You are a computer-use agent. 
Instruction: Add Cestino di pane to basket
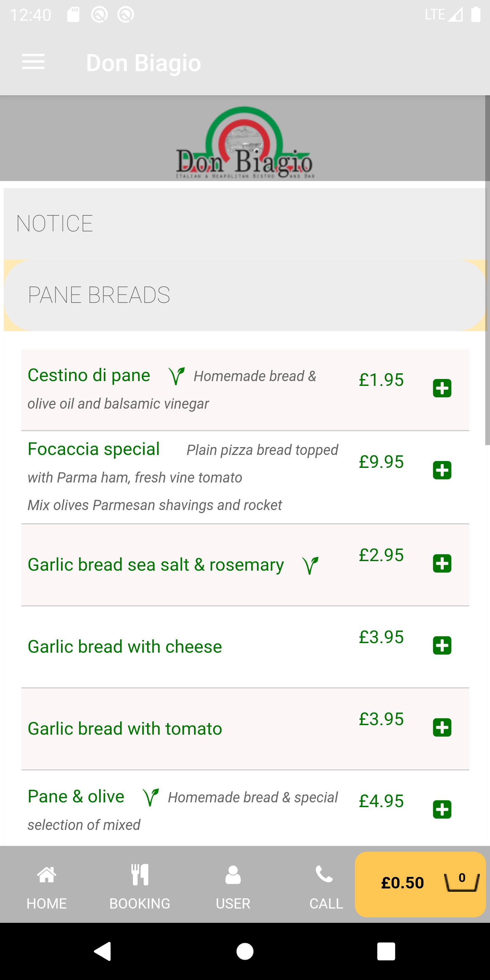click(x=442, y=388)
